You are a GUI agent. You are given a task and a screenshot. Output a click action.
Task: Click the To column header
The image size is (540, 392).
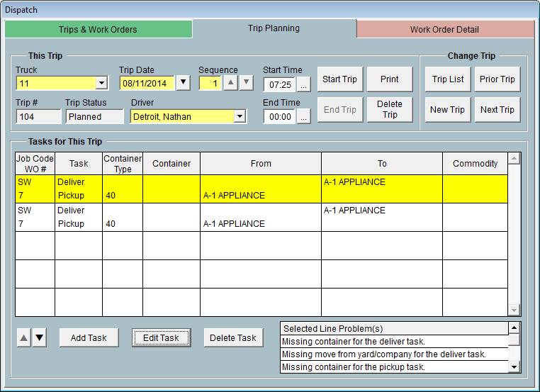click(382, 164)
